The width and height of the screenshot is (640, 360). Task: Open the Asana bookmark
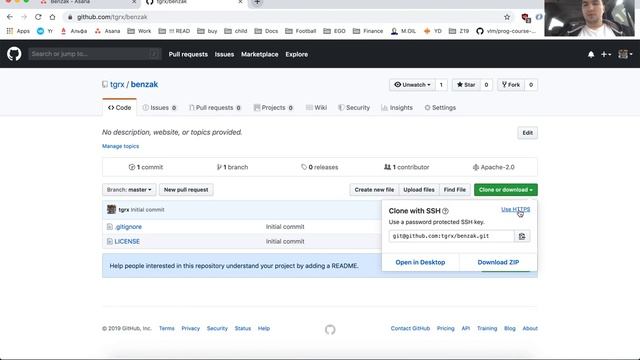tap(107, 31)
